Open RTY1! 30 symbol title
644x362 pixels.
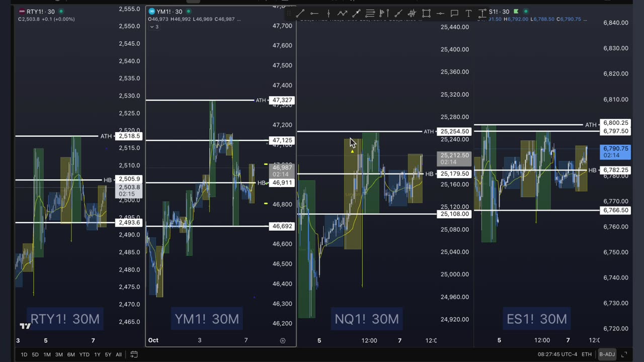pos(40,12)
